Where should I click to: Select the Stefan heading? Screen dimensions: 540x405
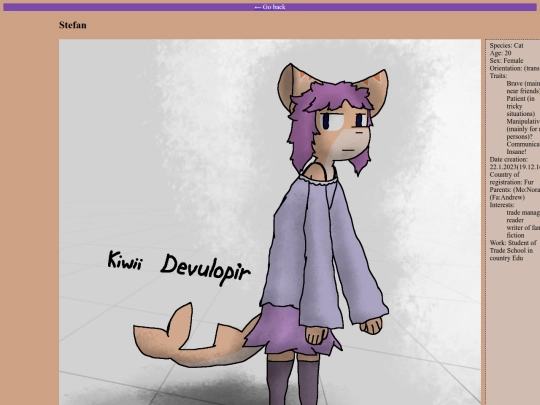coord(73,25)
